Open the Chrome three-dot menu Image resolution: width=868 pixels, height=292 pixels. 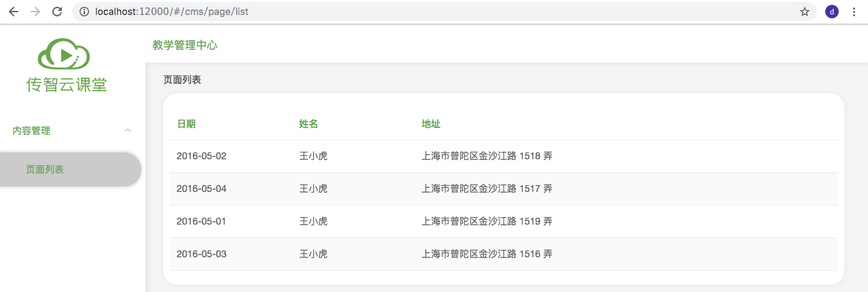point(854,12)
